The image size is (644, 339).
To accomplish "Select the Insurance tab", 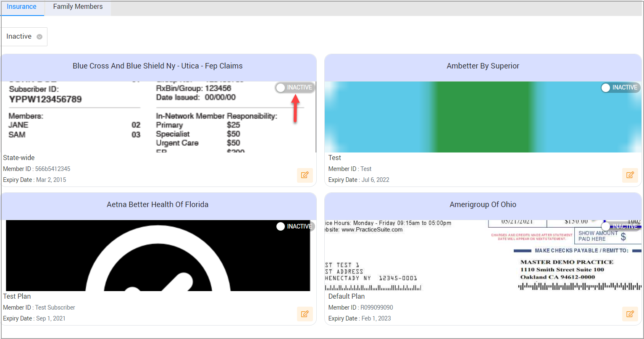I will click(21, 7).
